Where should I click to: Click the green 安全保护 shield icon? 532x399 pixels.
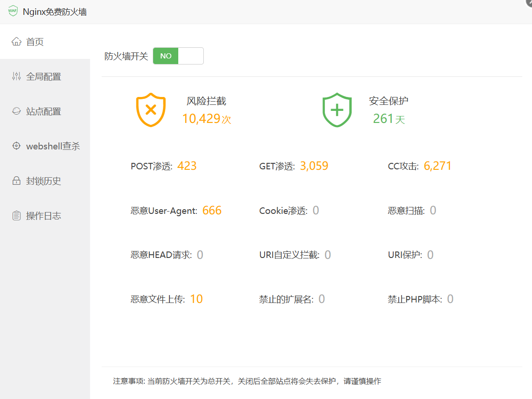pos(337,110)
